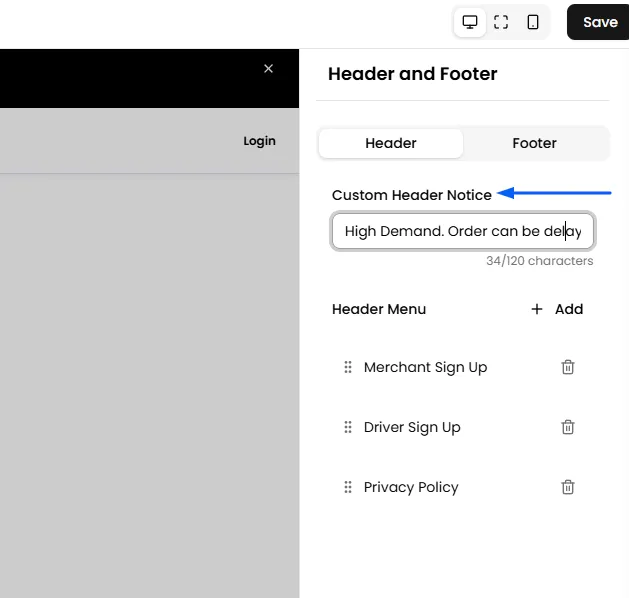Add a new header menu item

(x=557, y=309)
